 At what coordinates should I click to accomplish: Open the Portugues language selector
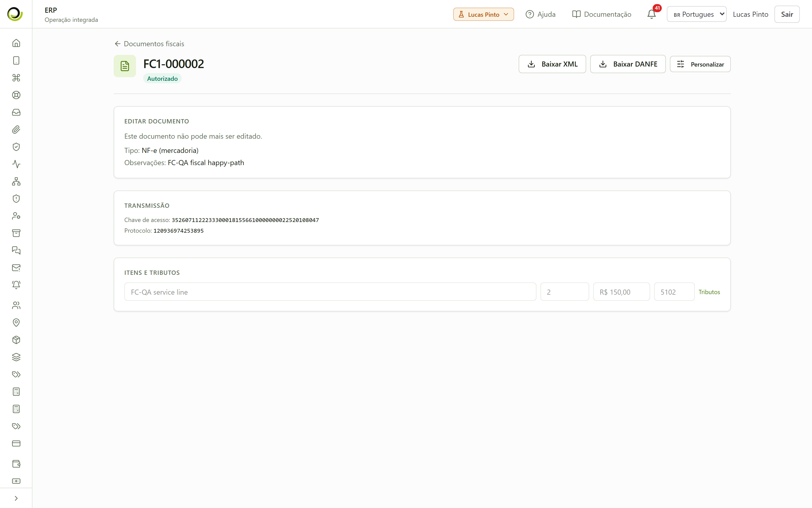click(x=697, y=14)
